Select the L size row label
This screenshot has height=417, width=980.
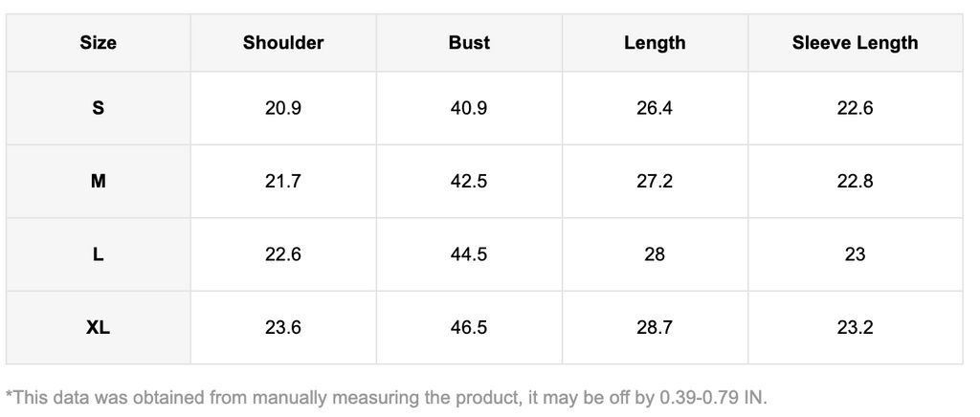click(x=98, y=254)
